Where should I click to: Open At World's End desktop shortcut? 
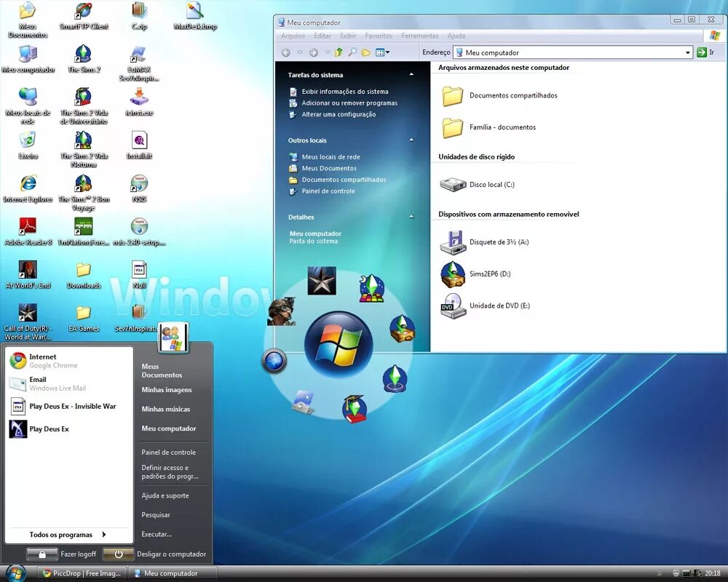click(28, 275)
